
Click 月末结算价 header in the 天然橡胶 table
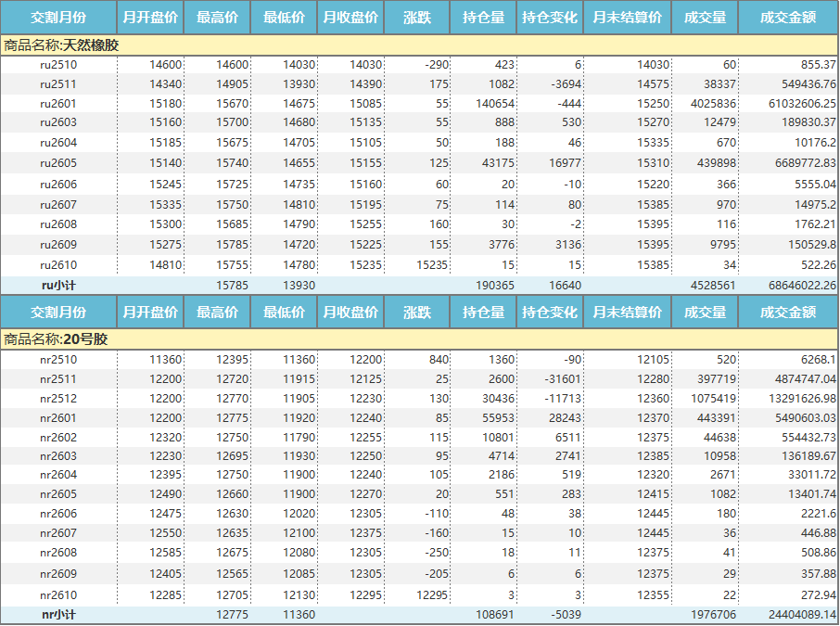[627, 18]
